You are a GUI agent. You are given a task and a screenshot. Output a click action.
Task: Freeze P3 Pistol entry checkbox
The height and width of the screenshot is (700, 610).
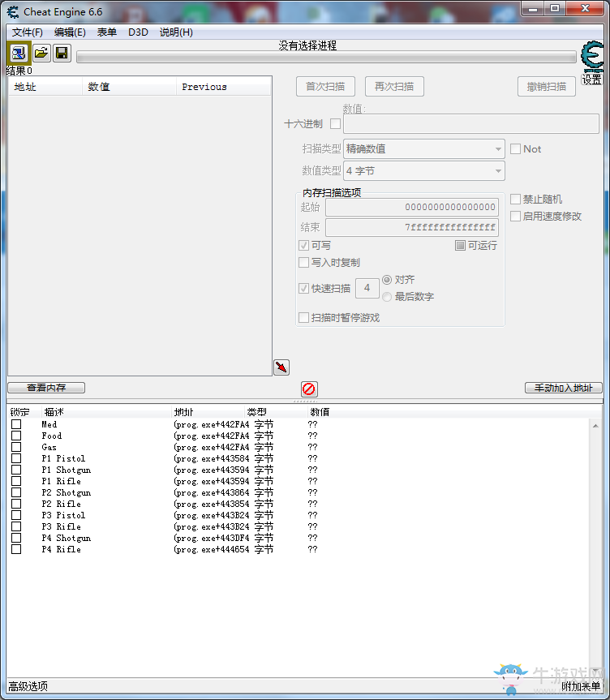16,515
